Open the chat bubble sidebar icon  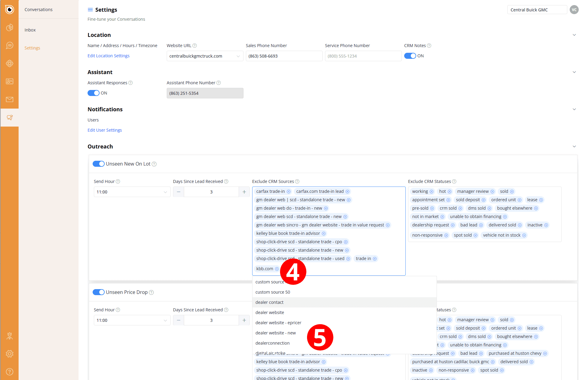click(x=10, y=46)
